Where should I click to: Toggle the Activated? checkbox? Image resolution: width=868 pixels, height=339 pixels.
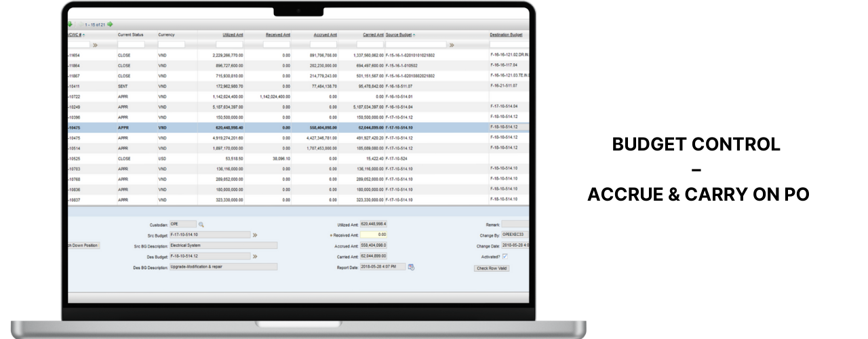(x=505, y=256)
